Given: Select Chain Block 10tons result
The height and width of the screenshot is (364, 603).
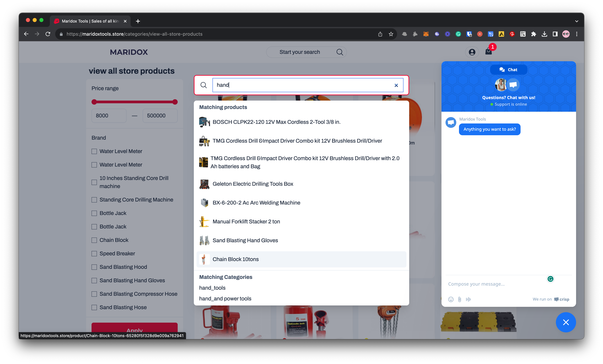Looking at the screenshot, I should [x=301, y=259].
